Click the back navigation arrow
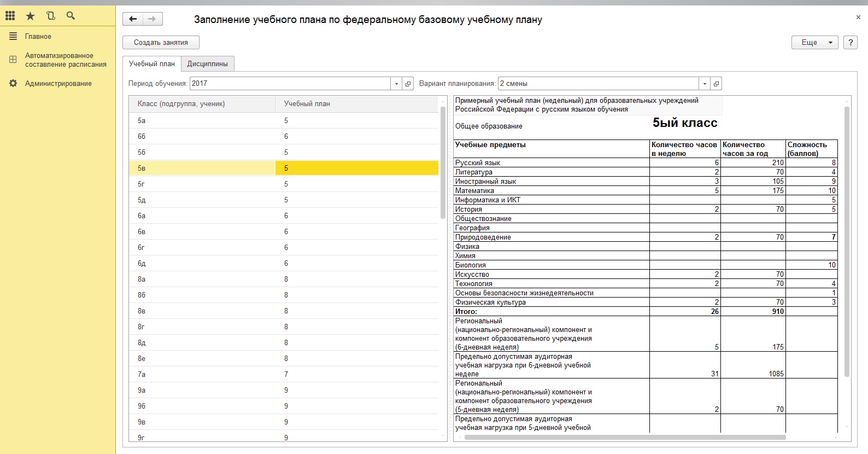This screenshot has height=454, width=868. click(133, 19)
